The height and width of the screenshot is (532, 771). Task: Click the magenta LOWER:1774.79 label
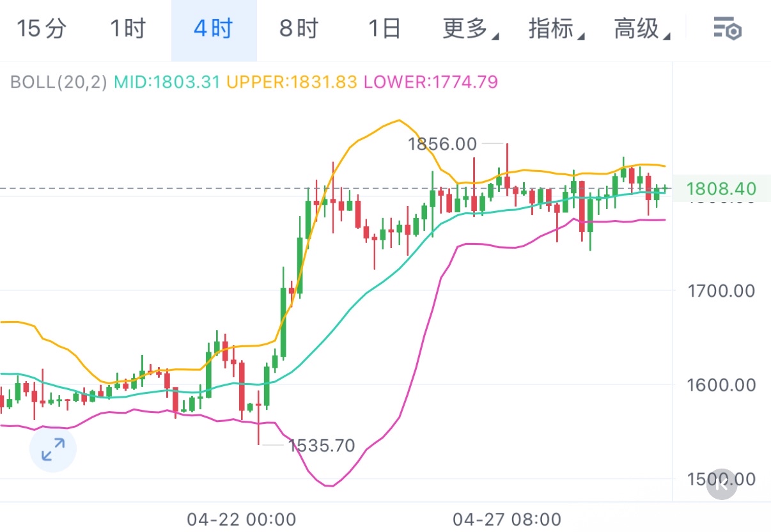point(430,82)
